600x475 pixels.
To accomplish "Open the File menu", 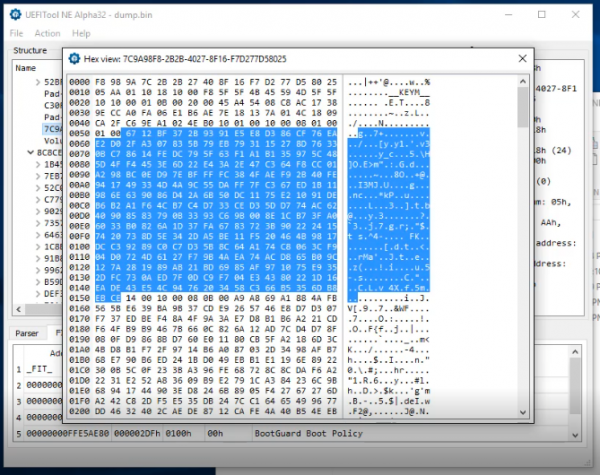I will coord(16,33).
